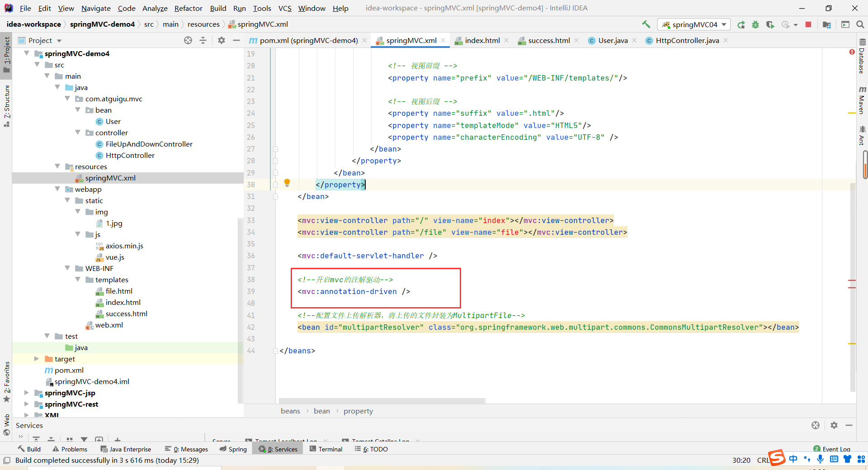Image resolution: width=868 pixels, height=470 pixels.
Task: Fold the beans closing tag line 44
Action: coord(275,351)
